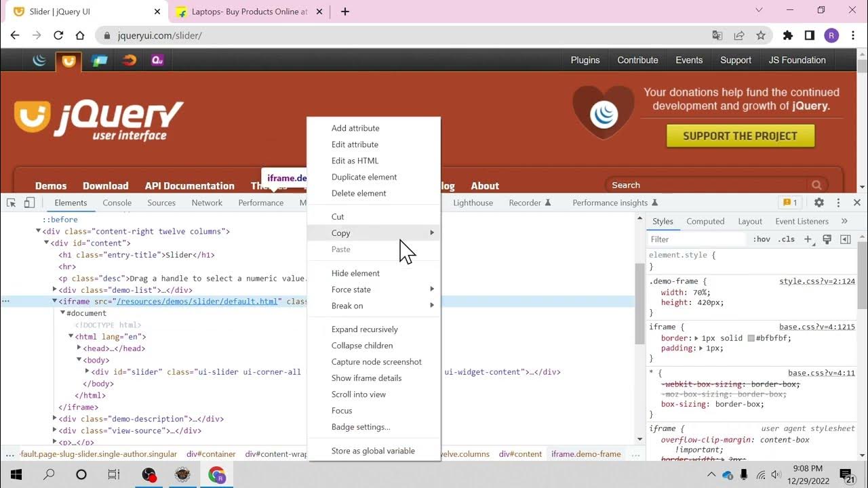Image resolution: width=868 pixels, height=488 pixels.
Task: Click the browser back arrow
Action: click(15, 35)
